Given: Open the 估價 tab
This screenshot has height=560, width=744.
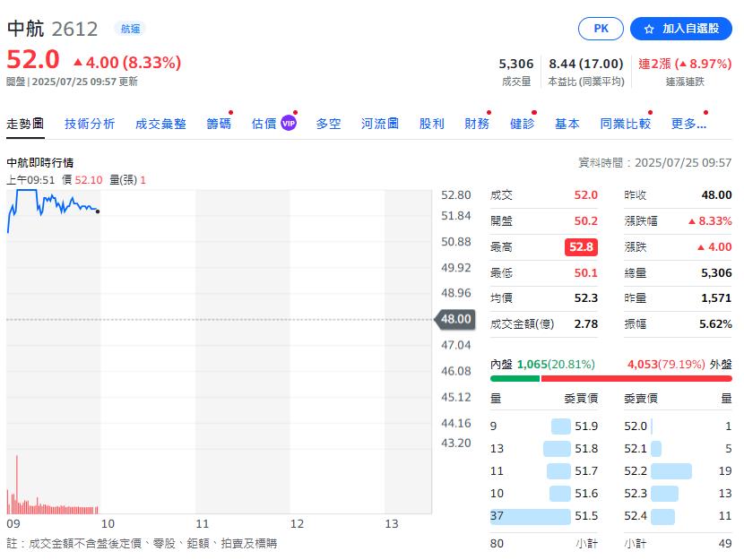Looking at the screenshot, I should click(264, 124).
